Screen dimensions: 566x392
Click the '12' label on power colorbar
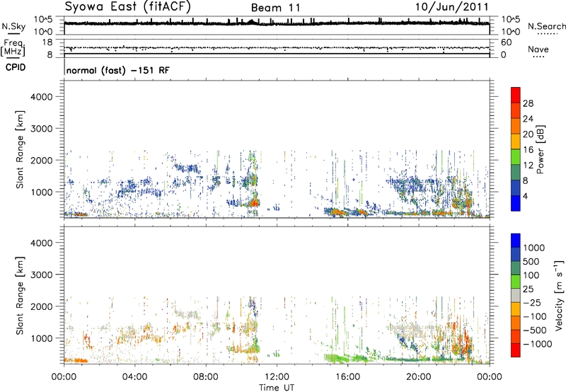pos(528,166)
